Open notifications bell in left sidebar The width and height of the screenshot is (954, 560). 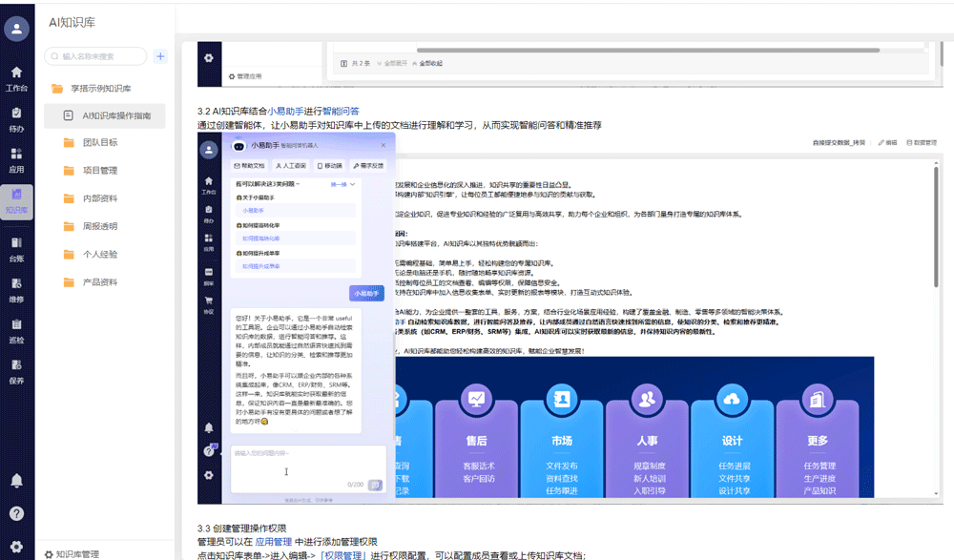(16, 480)
